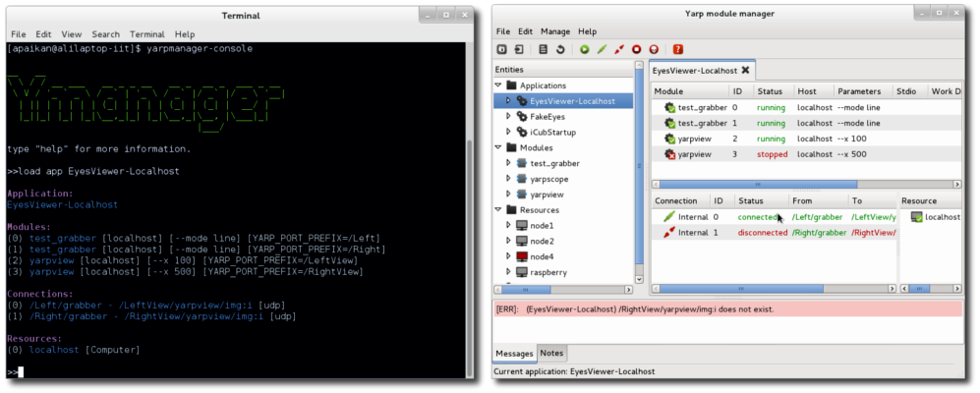Click the Kill skull toolbar icon
980x393 pixels.
point(655,49)
